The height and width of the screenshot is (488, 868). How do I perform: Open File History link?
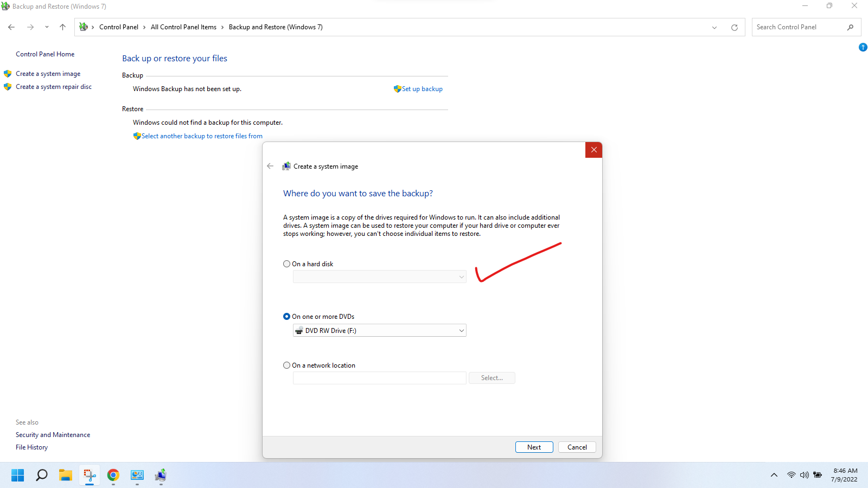coord(31,447)
